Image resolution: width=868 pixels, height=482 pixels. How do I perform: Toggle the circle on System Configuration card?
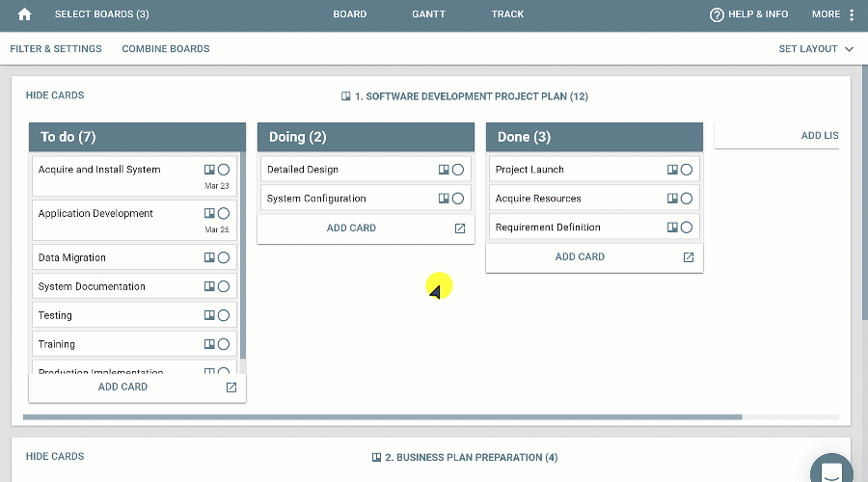coord(458,199)
